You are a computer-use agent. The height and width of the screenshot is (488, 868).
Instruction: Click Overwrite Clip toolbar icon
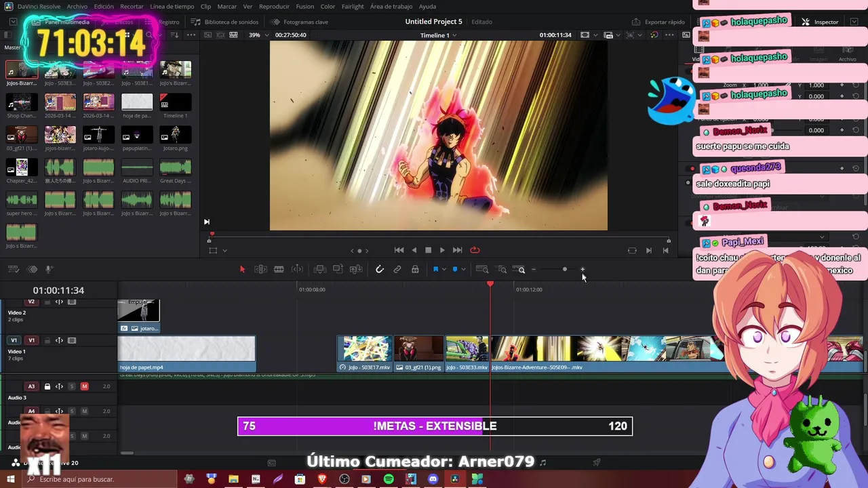point(338,269)
